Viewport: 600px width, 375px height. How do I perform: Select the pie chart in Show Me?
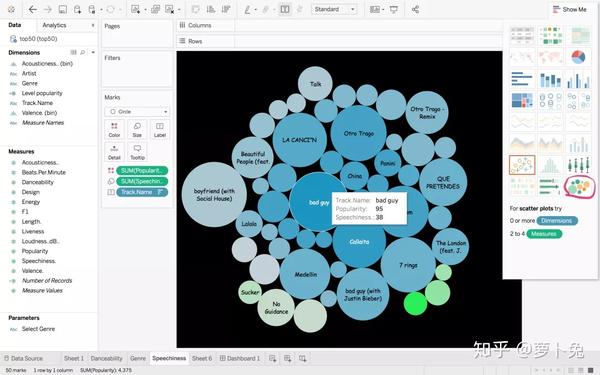click(578, 57)
